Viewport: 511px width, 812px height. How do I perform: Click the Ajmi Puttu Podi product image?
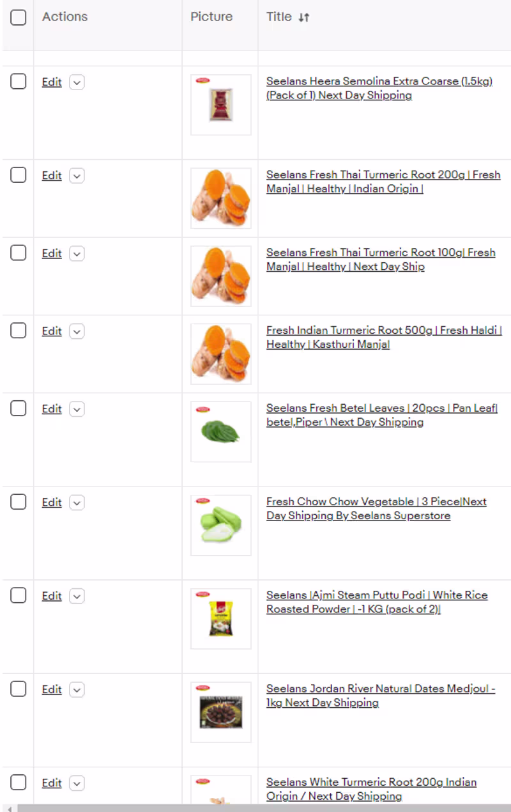click(x=220, y=618)
